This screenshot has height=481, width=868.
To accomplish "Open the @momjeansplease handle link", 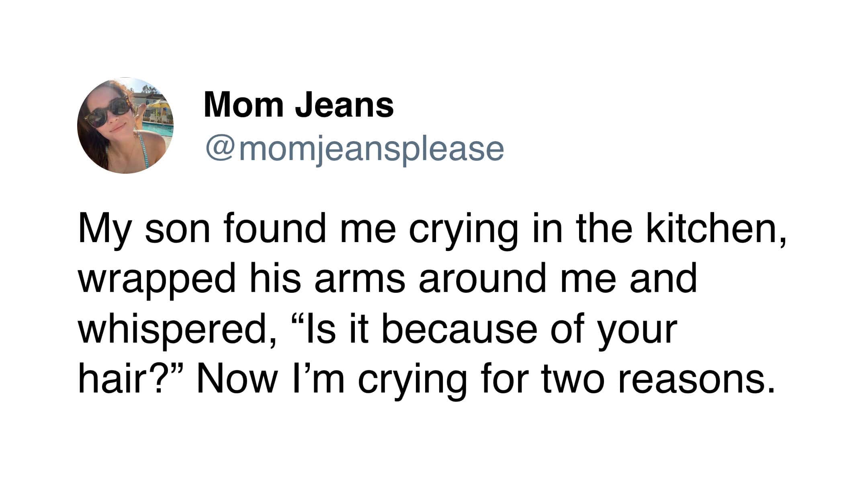I will (x=354, y=149).
